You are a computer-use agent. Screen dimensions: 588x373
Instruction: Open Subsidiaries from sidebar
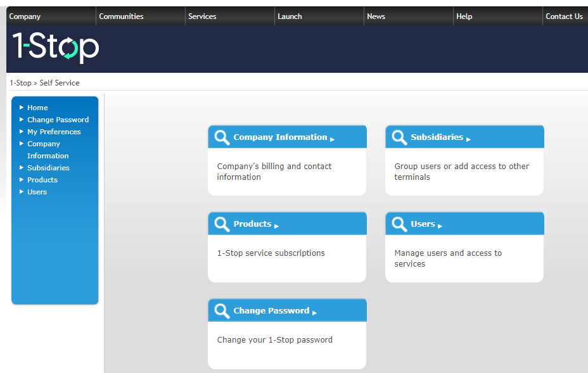pyautogui.click(x=48, y=168)
